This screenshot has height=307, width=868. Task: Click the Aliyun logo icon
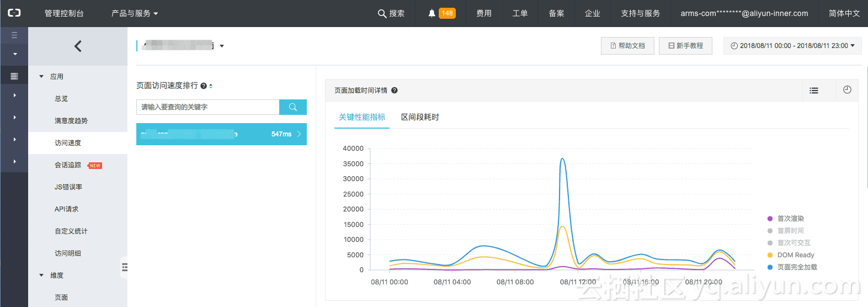pos(14,13)
